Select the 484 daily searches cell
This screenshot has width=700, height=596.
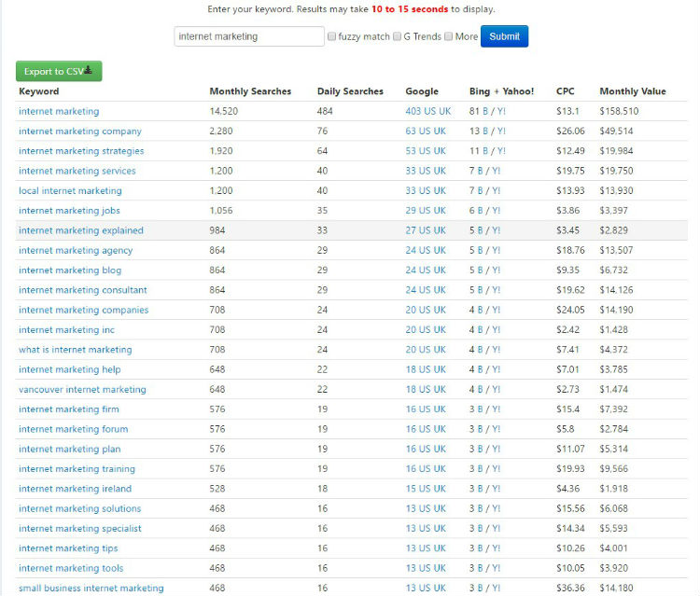[x=325, y=111]
